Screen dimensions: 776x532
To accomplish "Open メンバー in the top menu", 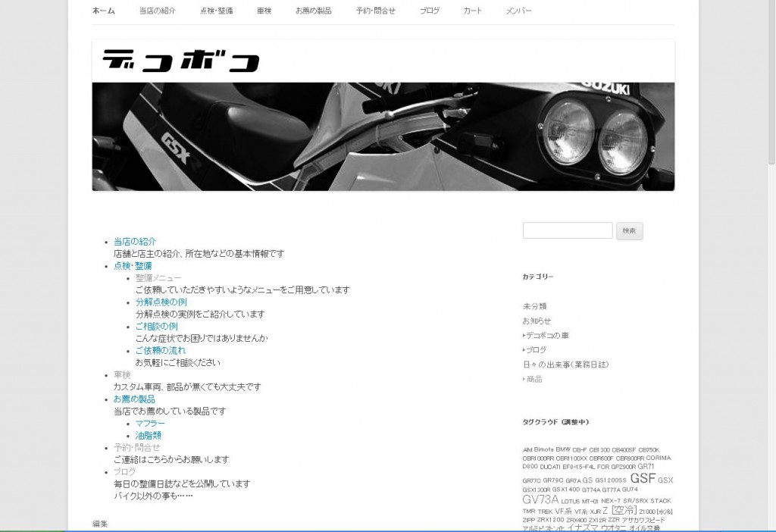I will tap(518, 11).
